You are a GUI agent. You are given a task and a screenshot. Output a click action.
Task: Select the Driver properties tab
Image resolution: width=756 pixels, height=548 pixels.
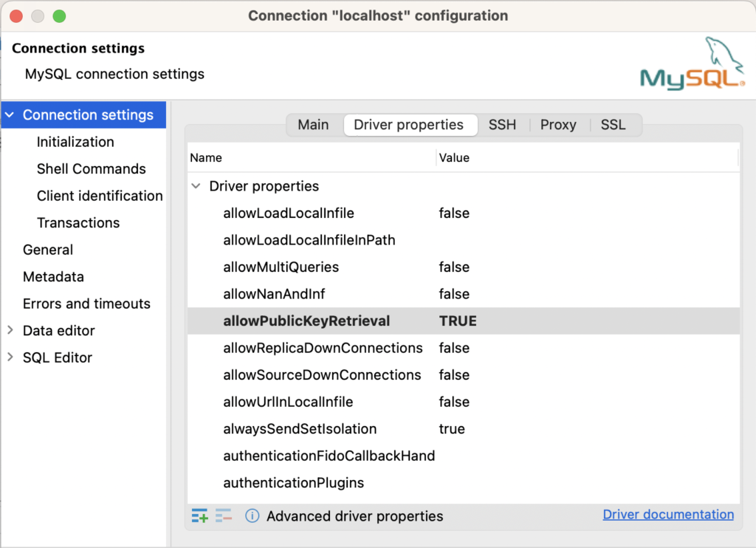(x=409, y=125)
